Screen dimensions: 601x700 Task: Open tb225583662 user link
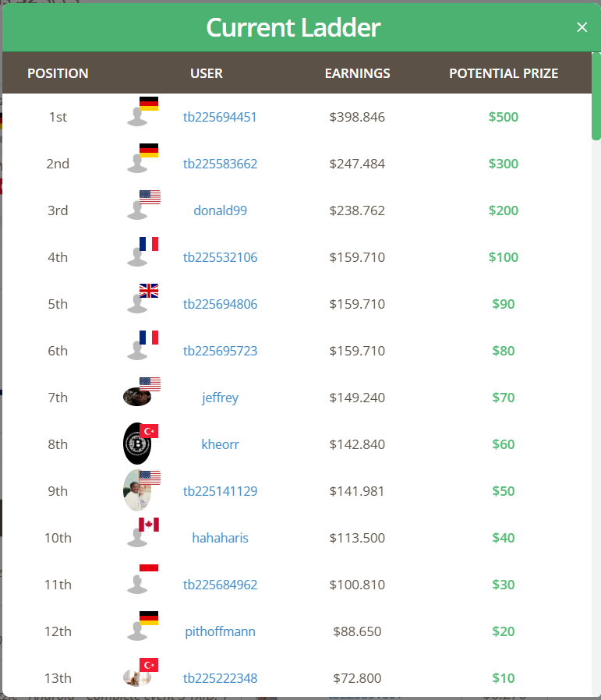220,164
